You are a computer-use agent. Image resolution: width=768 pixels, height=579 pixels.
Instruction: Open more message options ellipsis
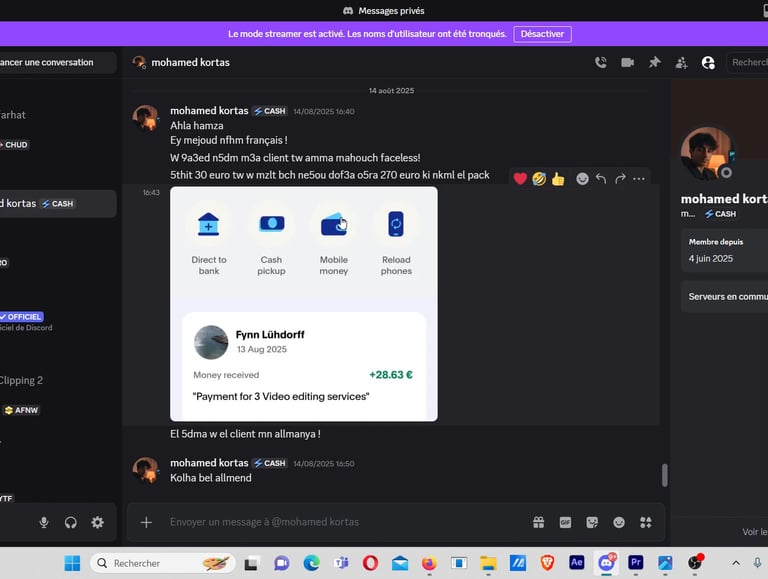(639, 179)
